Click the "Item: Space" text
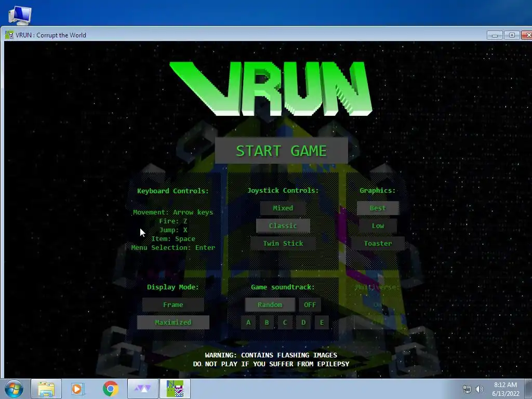Viewport: 532px width, 399px height. pyautogui.click(x=173, y=238)
